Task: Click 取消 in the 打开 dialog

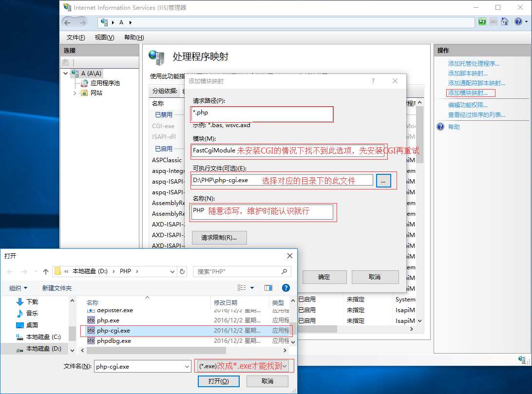Action: coord(267,381)
